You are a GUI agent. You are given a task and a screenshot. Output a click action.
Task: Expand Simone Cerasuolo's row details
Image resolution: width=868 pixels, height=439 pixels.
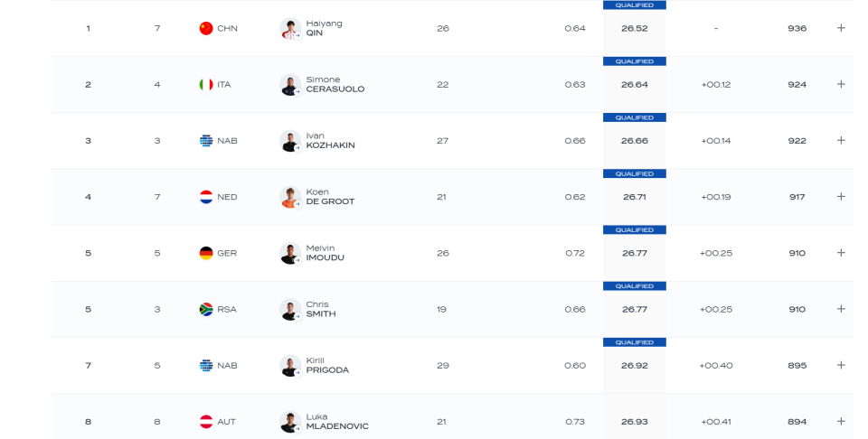click(x=841, y=84)
